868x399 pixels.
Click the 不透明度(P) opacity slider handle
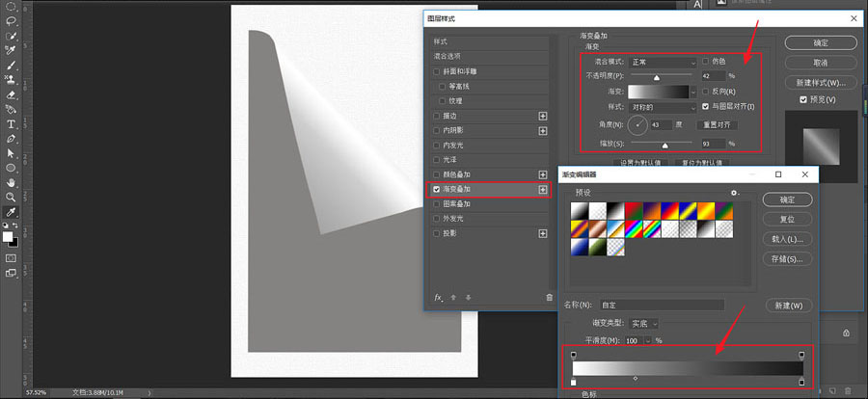click(657, 78)
